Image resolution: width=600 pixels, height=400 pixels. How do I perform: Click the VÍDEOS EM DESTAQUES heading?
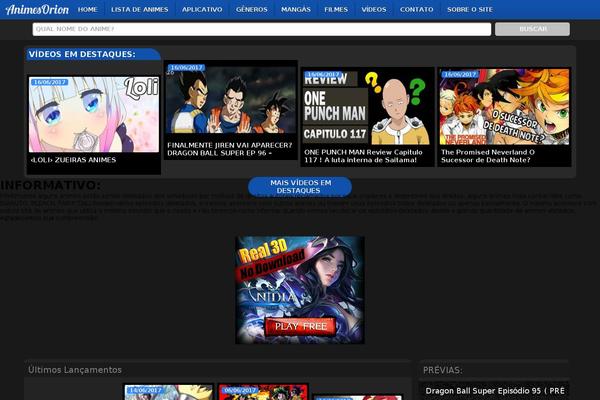[82, 54]
